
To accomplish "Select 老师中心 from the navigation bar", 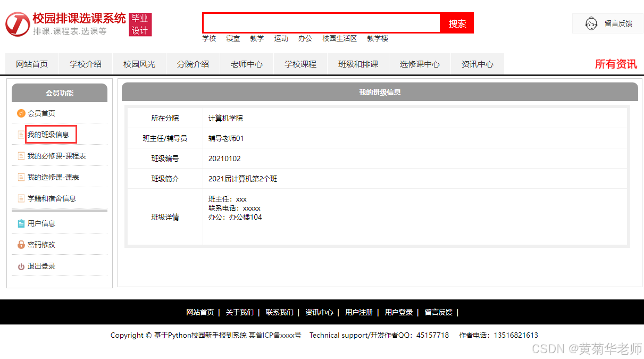I will click(247, 64).
